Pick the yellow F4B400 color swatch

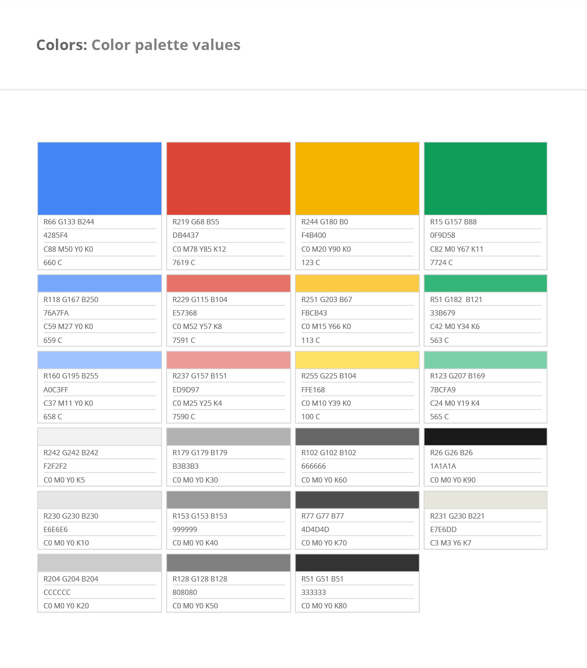tap(357, 179)
